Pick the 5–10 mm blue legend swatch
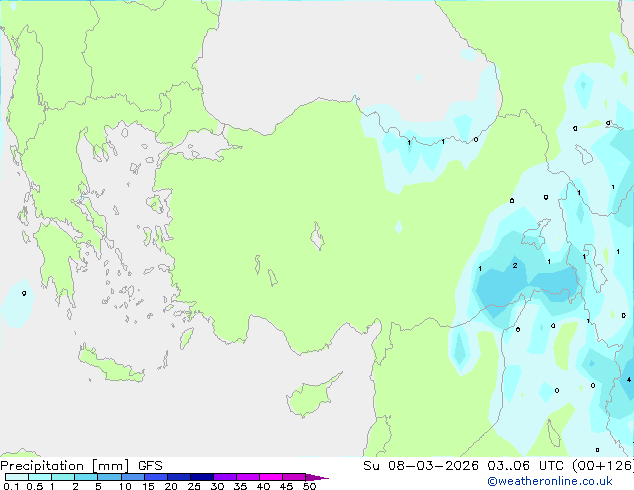634x490 pixels. tap(110, 477)
